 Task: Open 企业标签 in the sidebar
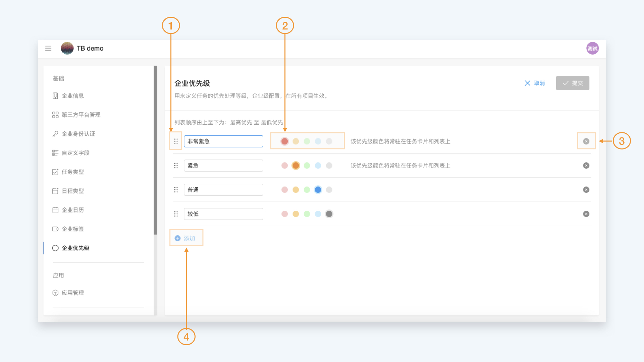click(x=72, y=229)
